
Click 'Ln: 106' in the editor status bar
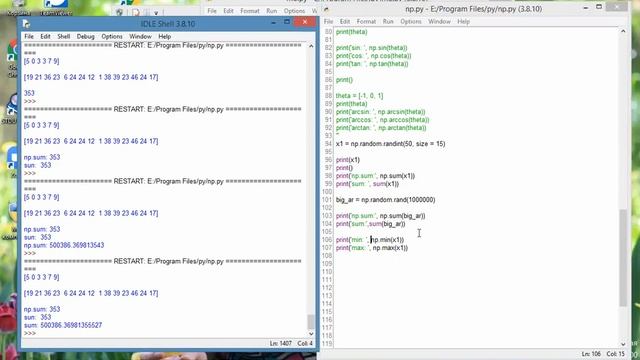(591, 354)
